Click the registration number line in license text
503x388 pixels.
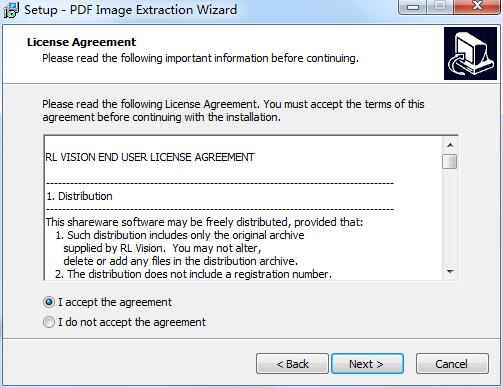pos(193,274)
